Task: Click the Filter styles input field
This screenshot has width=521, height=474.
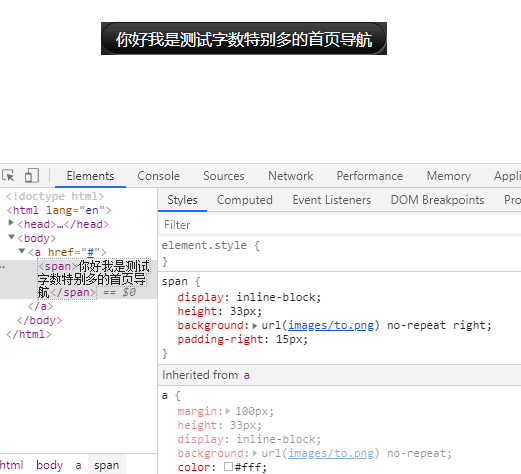Action: coord(340,225)
